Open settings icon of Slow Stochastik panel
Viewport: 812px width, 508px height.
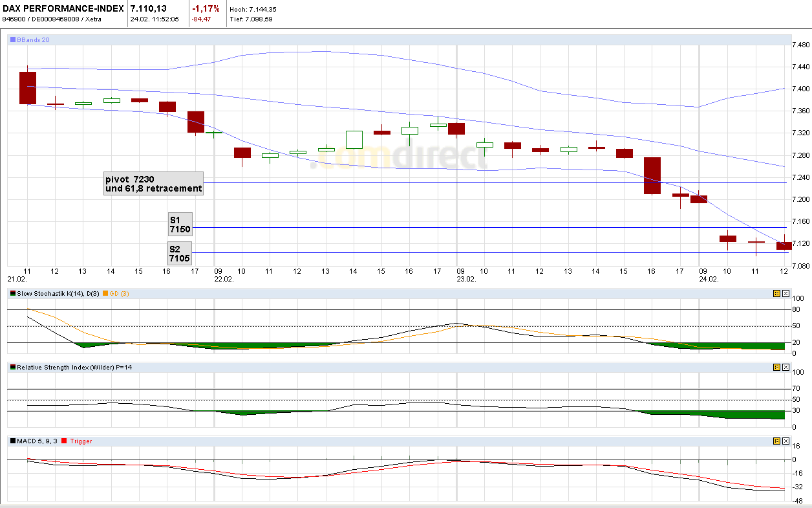pyautogui.click(x=777, y=293)
